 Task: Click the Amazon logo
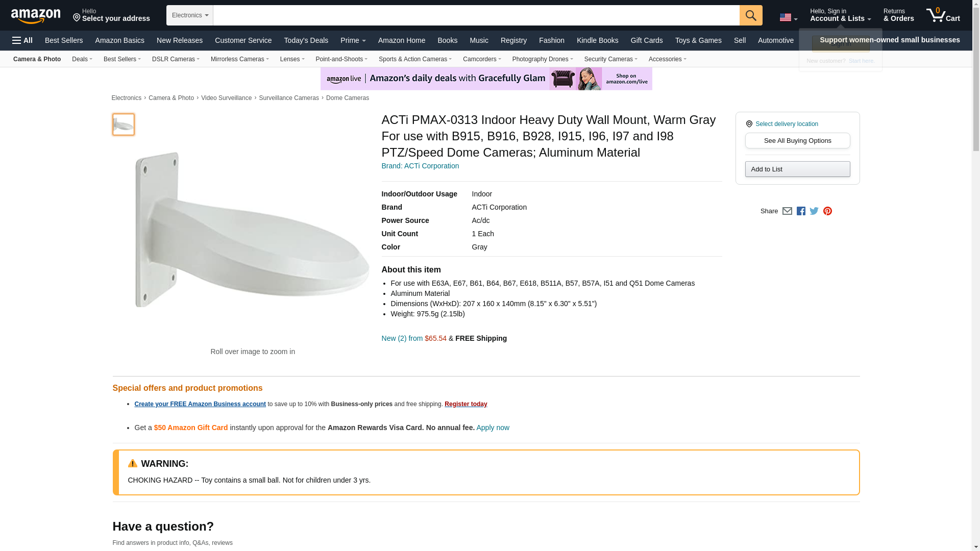coord(36,16)
